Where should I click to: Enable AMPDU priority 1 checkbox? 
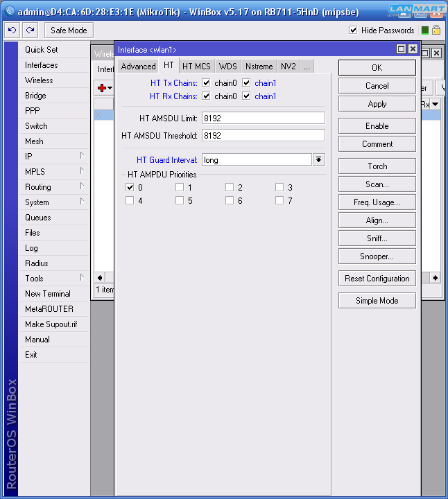pos(180,187)
